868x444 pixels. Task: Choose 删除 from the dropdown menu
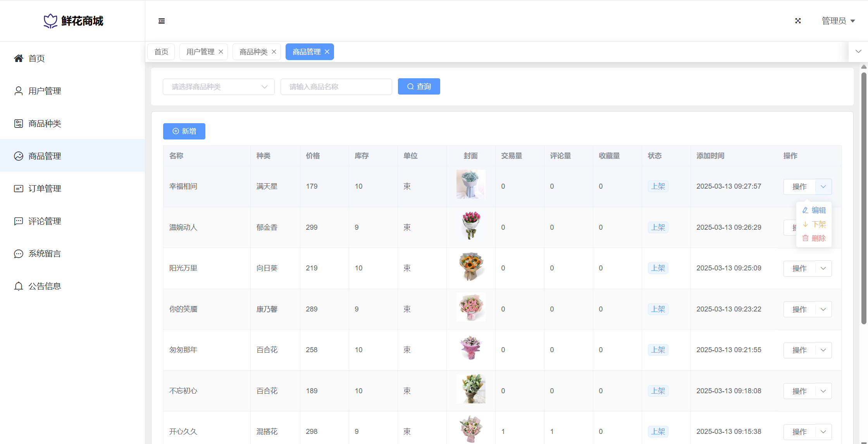814,238
